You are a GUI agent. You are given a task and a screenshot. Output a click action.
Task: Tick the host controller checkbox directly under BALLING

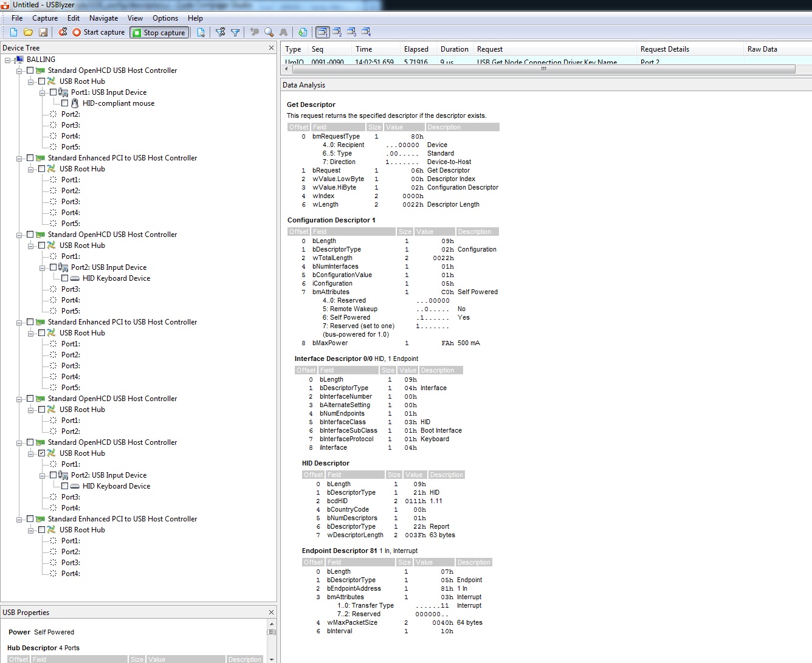point(30,70)
